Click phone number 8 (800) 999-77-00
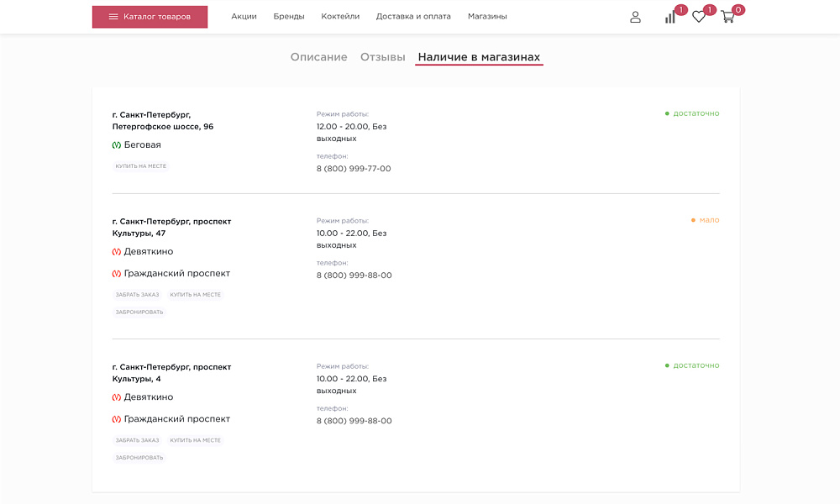This screenshot has height=504, width=840. [x=353, y=168]
